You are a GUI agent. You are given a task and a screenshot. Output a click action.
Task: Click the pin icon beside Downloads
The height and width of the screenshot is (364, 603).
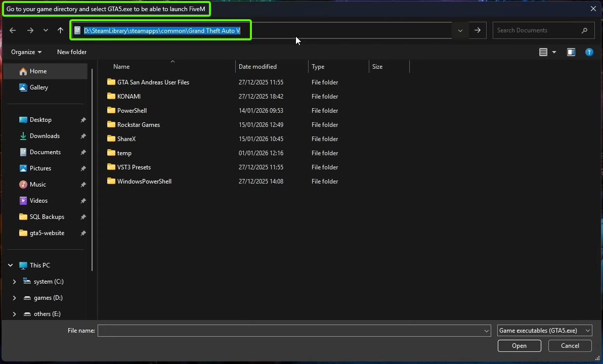pos(83,136)
